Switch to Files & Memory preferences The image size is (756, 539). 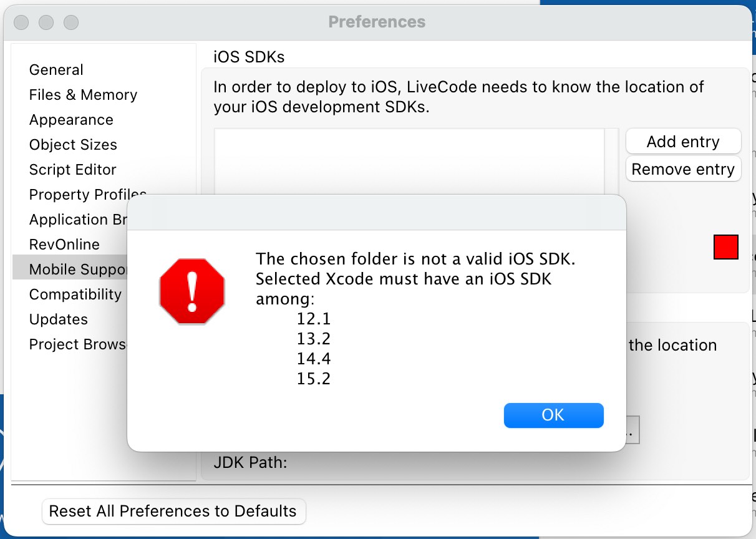click(x=83, y=95)
